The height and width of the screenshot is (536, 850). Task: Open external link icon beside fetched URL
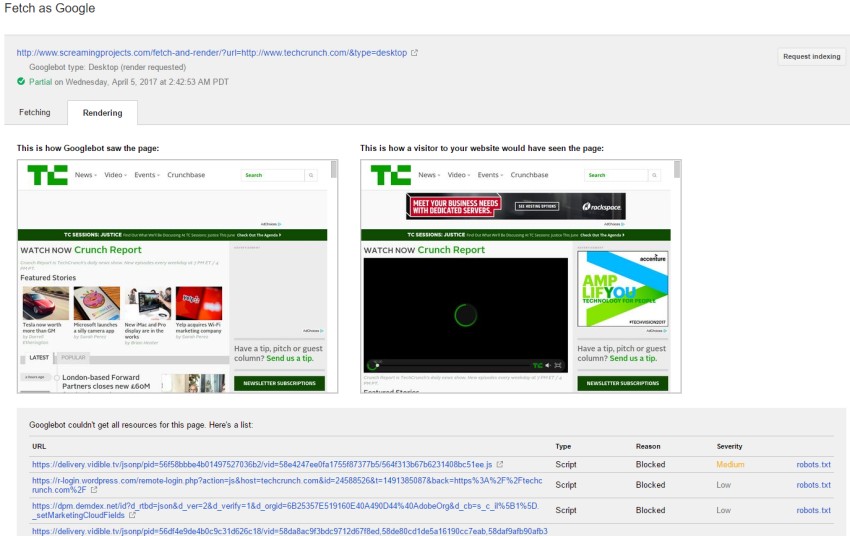(x=414, y=53)
